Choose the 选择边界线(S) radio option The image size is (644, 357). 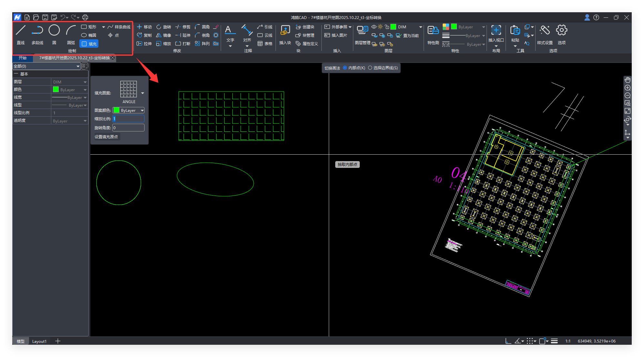point(370,68)
